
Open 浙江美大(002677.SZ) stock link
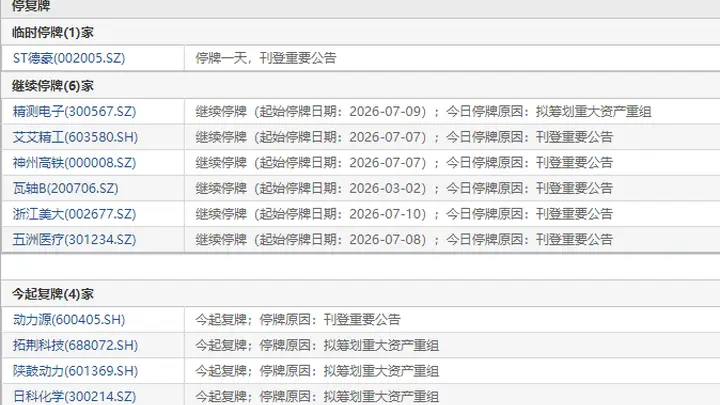[x=74, y=214]
